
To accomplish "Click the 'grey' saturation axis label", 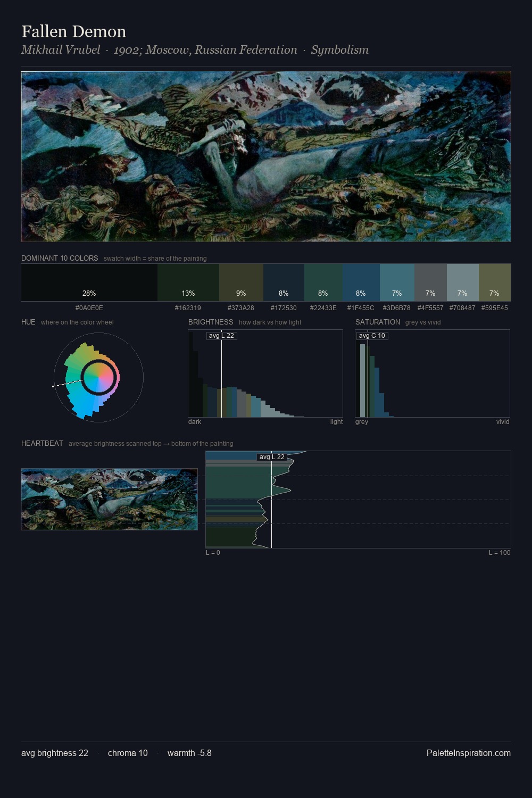I will pos(362,422).
